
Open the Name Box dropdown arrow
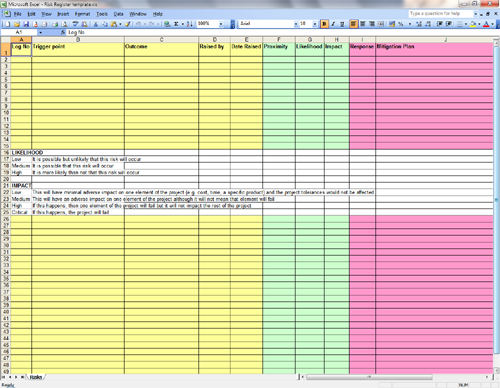click(40, 32)
